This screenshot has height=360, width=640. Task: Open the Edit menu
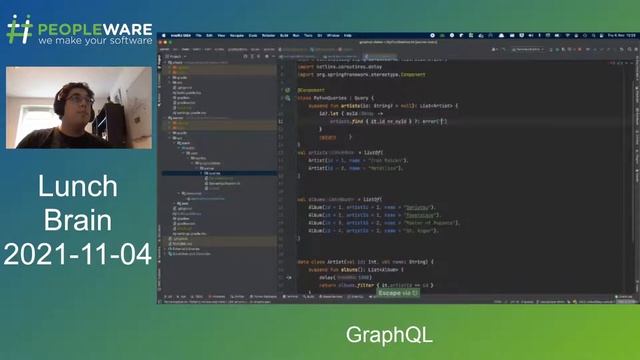click(x=210, y=36)
